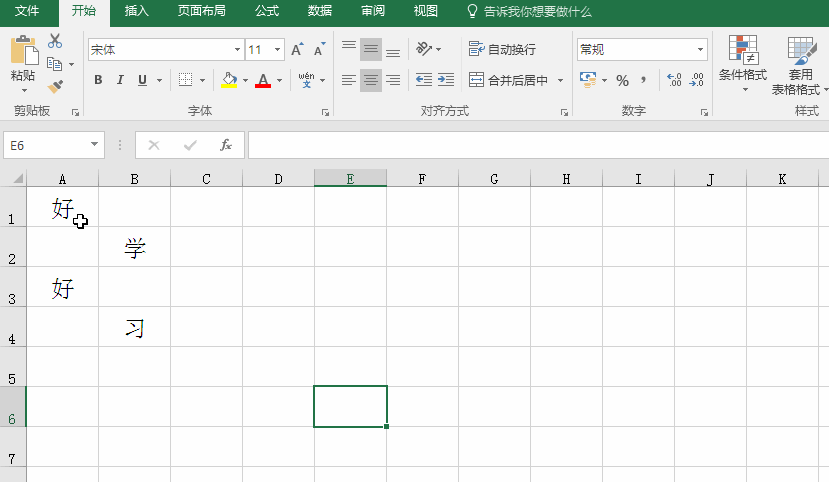Confirm entry with the checkmark icon
Viewport: 829px width, 482px height.
[x=190, y=145]
